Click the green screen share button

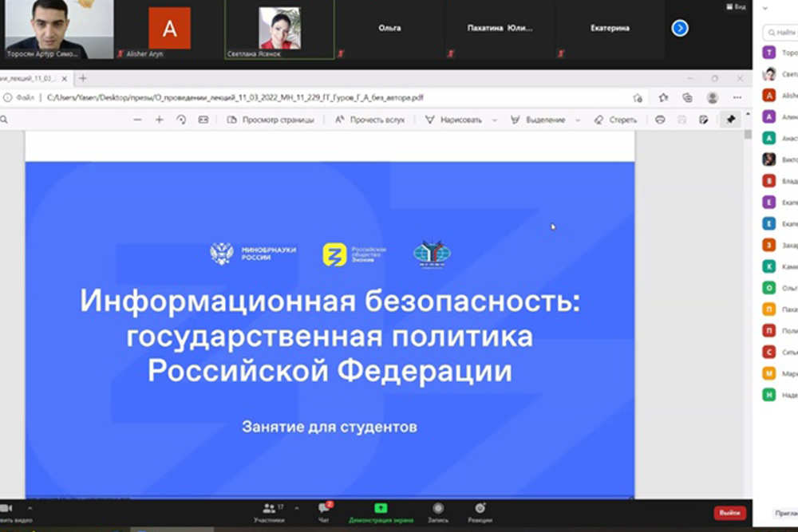(381, 510)
